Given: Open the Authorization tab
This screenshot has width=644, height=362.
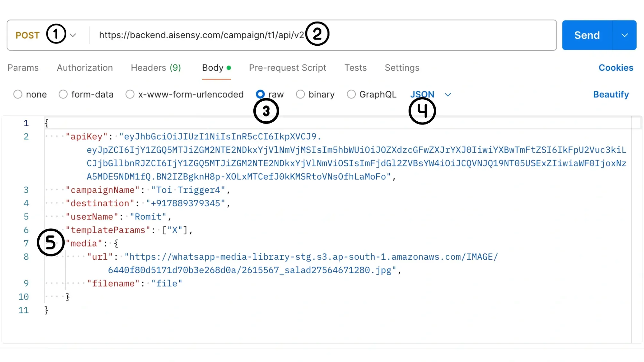Looking at the screenshot, I should coord(85,68).
